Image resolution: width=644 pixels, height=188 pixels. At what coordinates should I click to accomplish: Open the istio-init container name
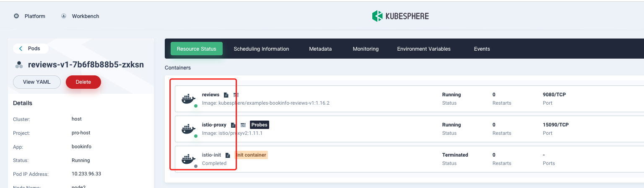point(212,155)
